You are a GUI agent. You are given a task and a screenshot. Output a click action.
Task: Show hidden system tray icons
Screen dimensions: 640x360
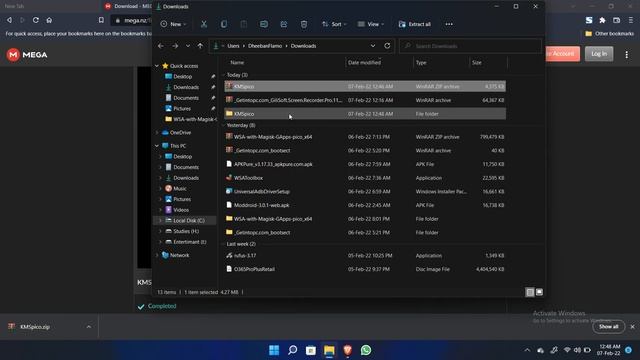click(527, 350)
